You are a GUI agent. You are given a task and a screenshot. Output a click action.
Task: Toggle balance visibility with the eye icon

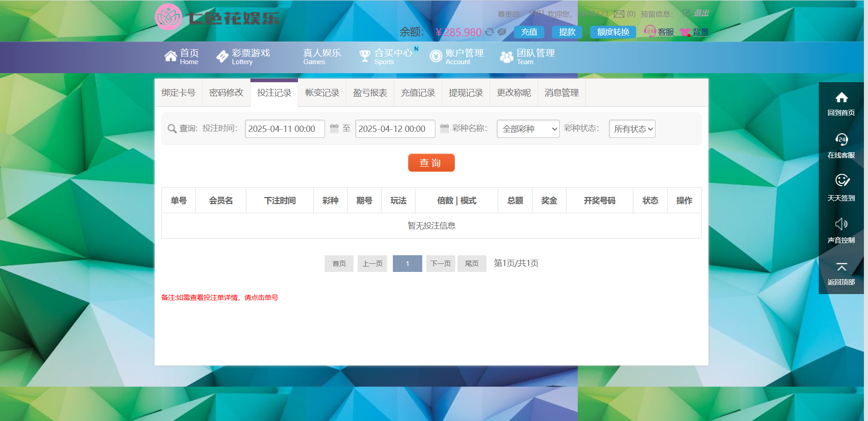click(502, 32)
